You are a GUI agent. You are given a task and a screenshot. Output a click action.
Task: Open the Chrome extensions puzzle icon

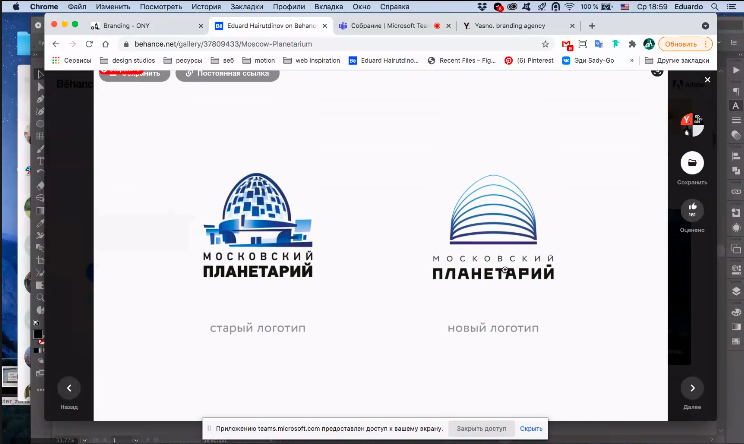632,44
